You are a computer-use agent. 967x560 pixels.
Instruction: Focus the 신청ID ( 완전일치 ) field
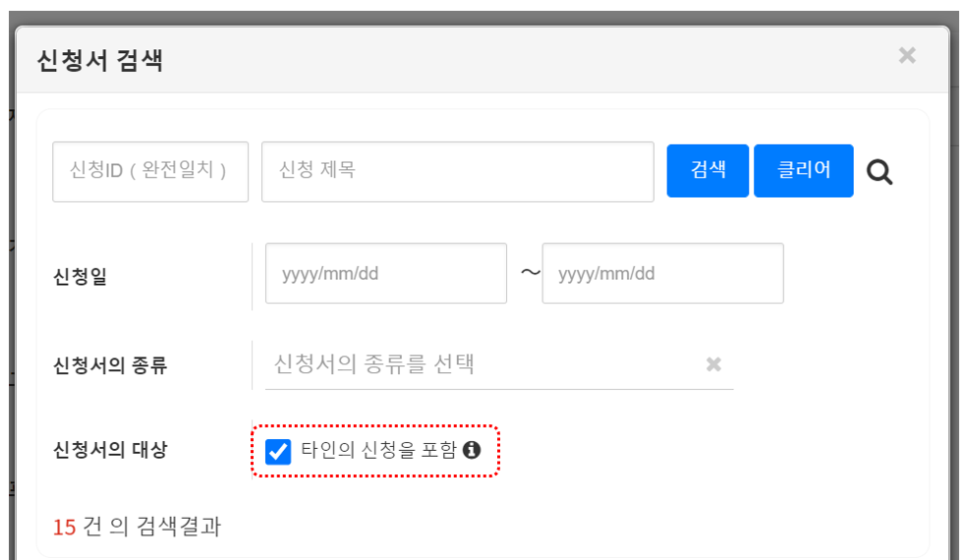point(150,172)
